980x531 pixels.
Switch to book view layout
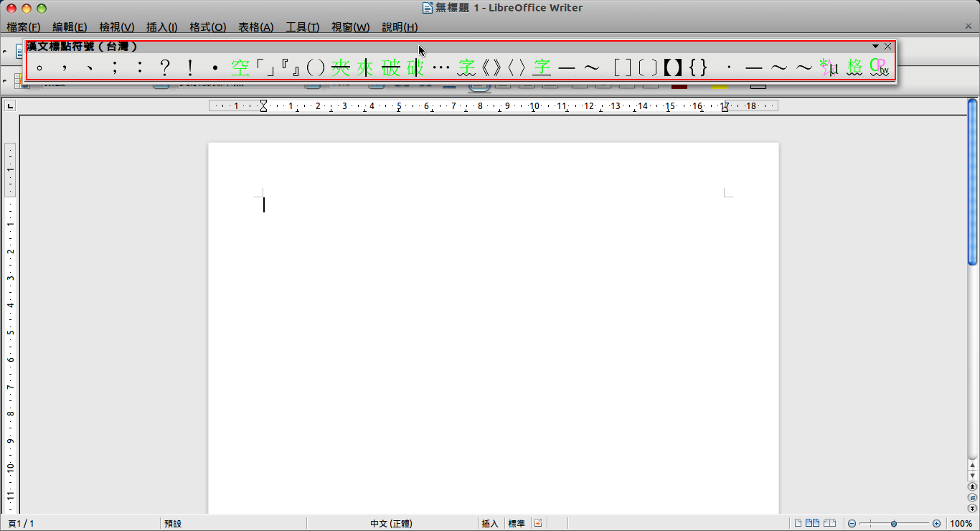click(829, 523)
